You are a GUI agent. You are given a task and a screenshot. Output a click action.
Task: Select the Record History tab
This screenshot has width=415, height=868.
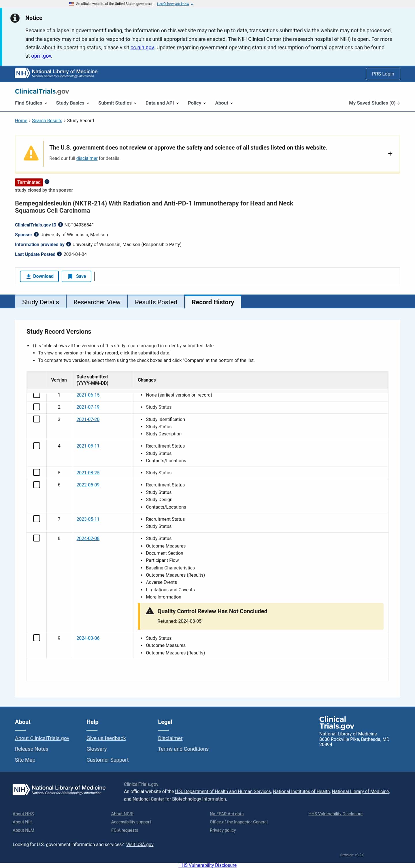point(213,302)
